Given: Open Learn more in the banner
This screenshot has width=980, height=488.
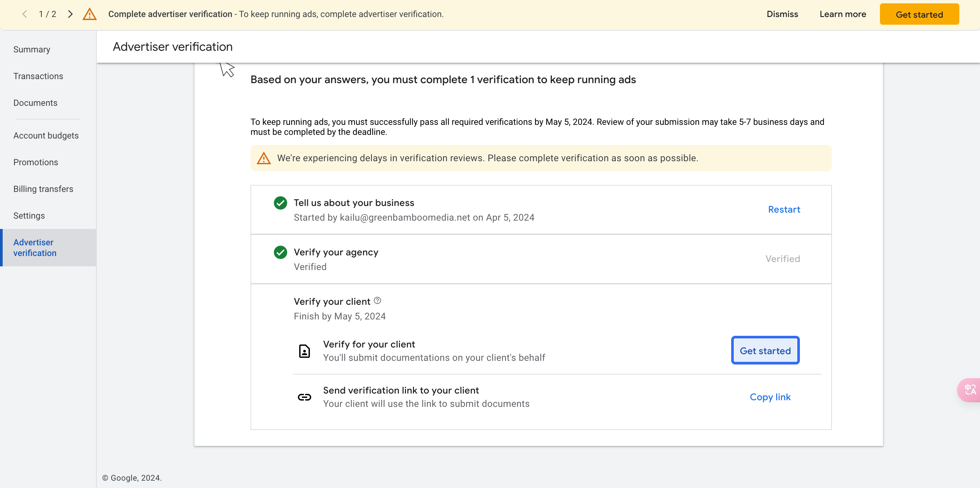Looking at the screenshot, I should coord(843,14).
